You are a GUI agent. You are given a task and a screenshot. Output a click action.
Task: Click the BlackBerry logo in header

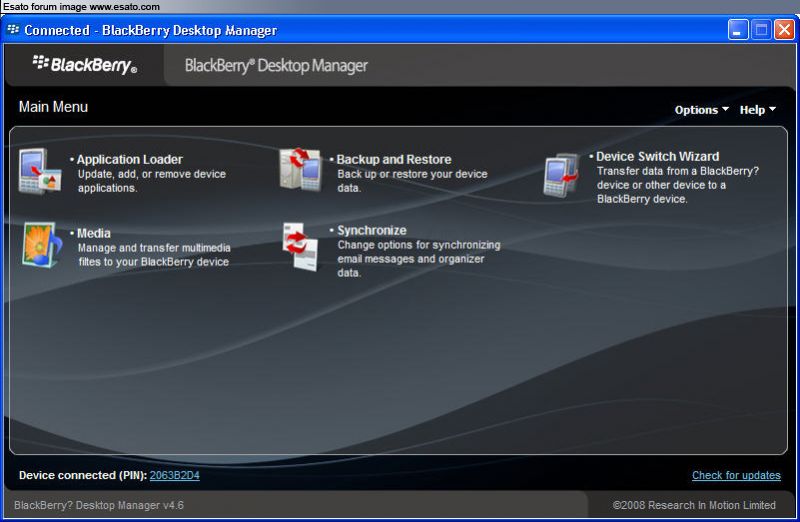(x=84, y=65)
